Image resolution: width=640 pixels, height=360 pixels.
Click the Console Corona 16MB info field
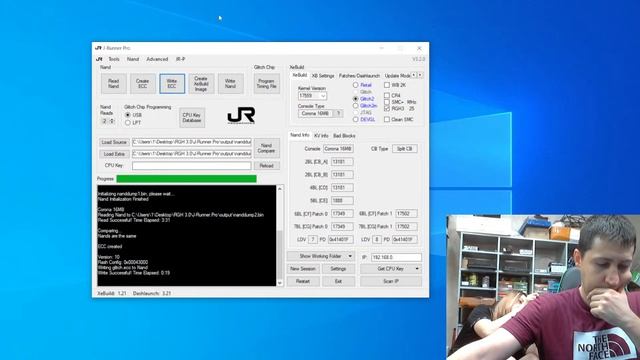[338, 149]
